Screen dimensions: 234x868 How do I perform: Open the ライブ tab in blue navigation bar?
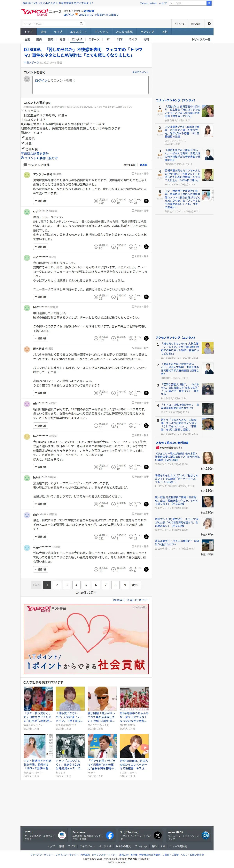pos(58,32)
